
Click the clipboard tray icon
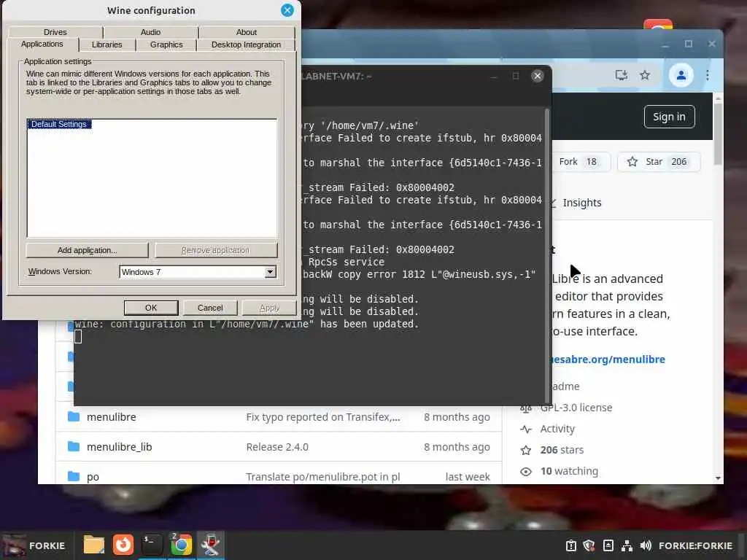[570, 545]
